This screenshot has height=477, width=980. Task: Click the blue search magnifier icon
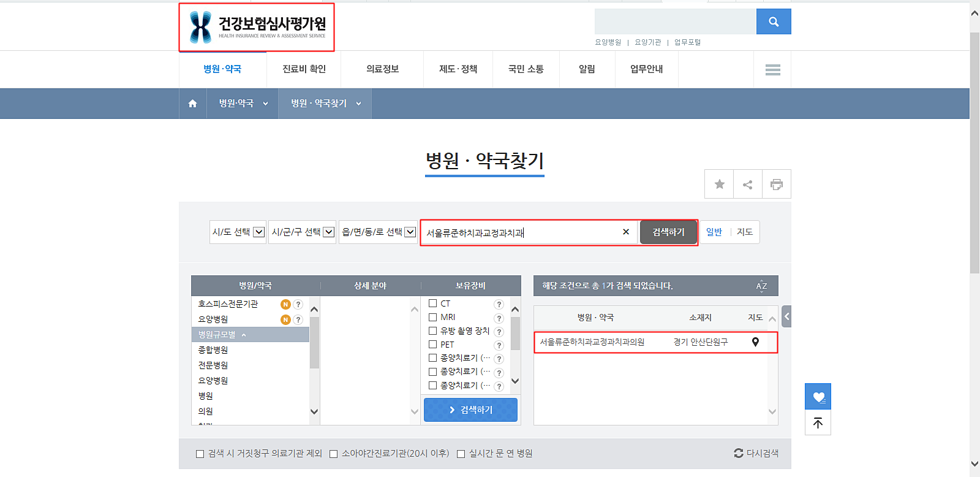(x=774, y=22)
